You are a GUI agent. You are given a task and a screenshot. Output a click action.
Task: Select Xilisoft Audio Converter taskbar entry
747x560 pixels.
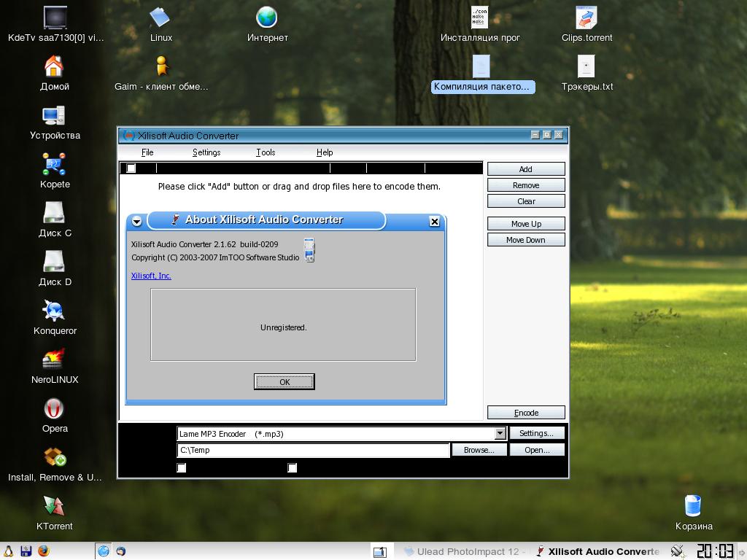click(x=598, y=551)
